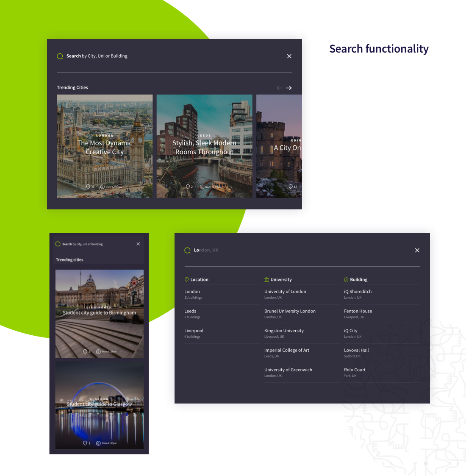Click the Location pin icon heading
The height and width of the screenshot is (476, 466).
coord(186,280)
